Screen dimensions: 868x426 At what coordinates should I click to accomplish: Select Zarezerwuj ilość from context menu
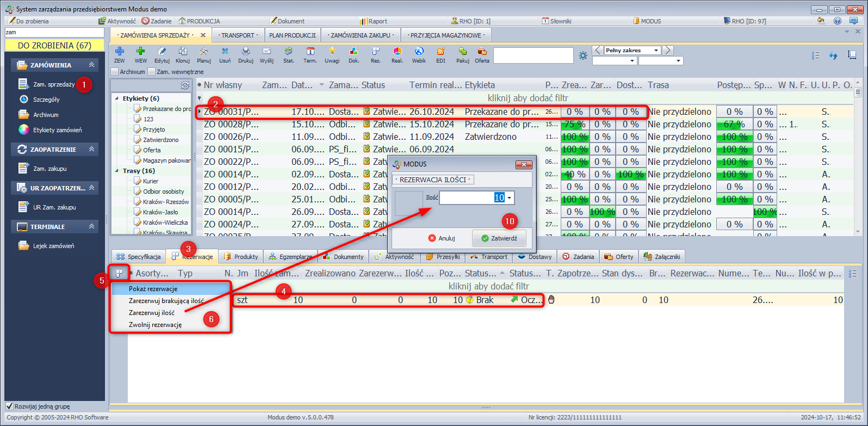(x=152, y=313)
